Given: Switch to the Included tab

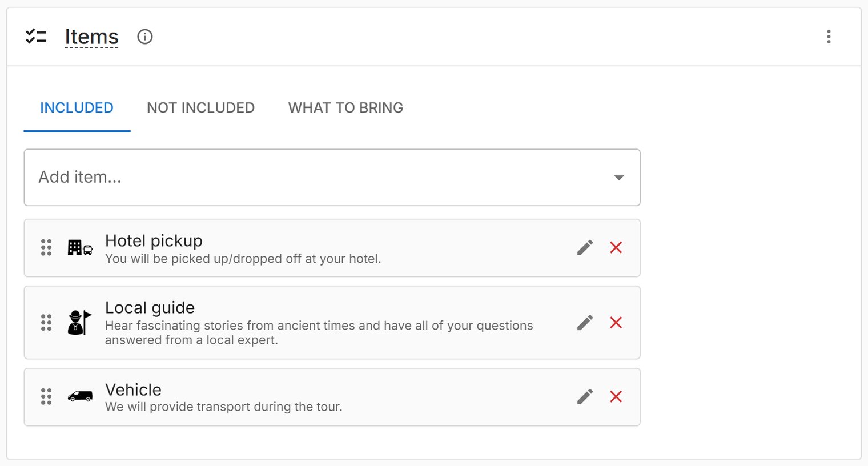Looking at the screenshot, I should coord(77,108).
